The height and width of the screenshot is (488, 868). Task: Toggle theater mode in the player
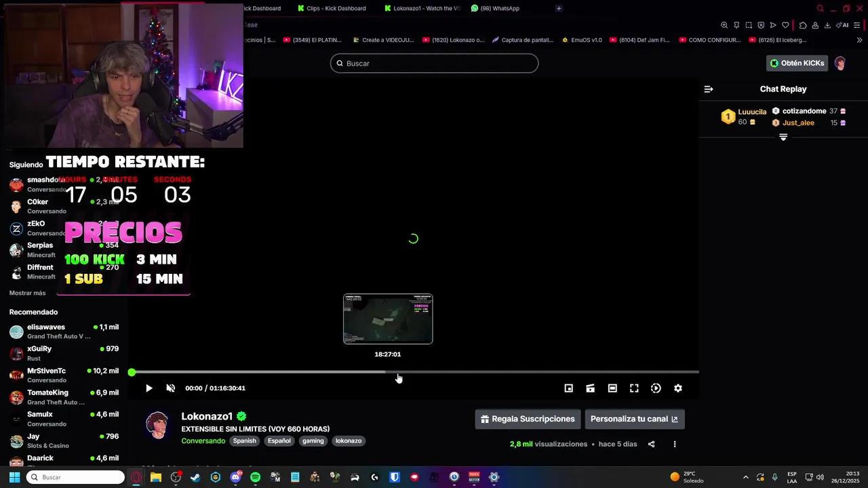point(612,388)
